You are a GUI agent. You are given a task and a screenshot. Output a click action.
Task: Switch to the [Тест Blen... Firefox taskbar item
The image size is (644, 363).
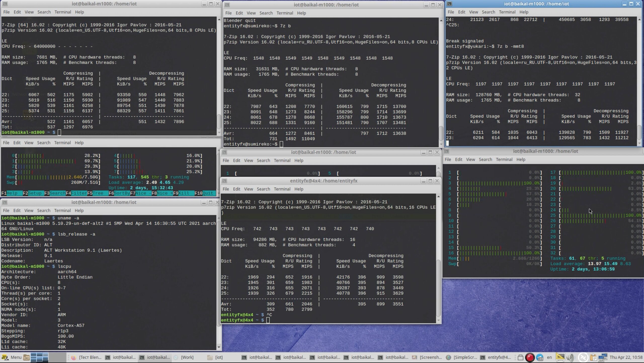86,357
